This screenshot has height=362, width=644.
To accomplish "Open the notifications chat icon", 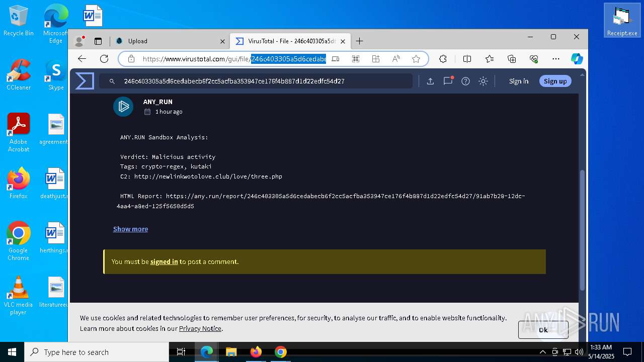I will [x=448, y=81].
